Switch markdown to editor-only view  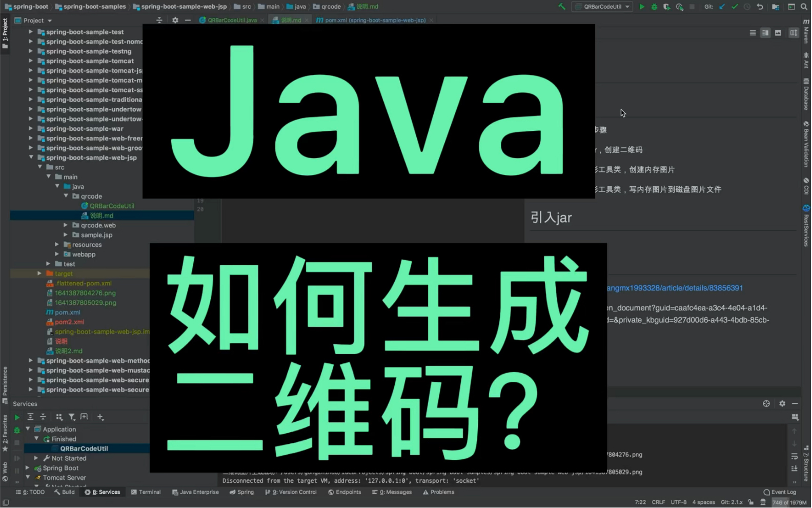point(753,33)
